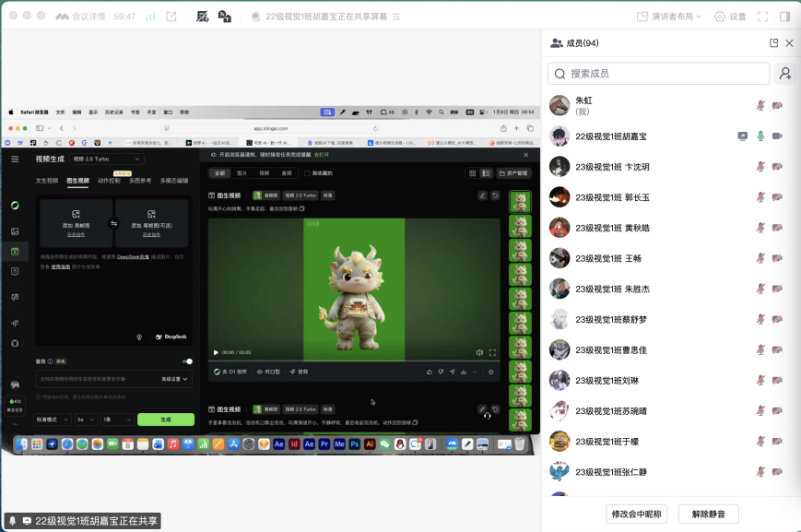Pop out the members panel
Image resolution: width=801 pixels, height=532 pixels.
[x=774, y=43]
